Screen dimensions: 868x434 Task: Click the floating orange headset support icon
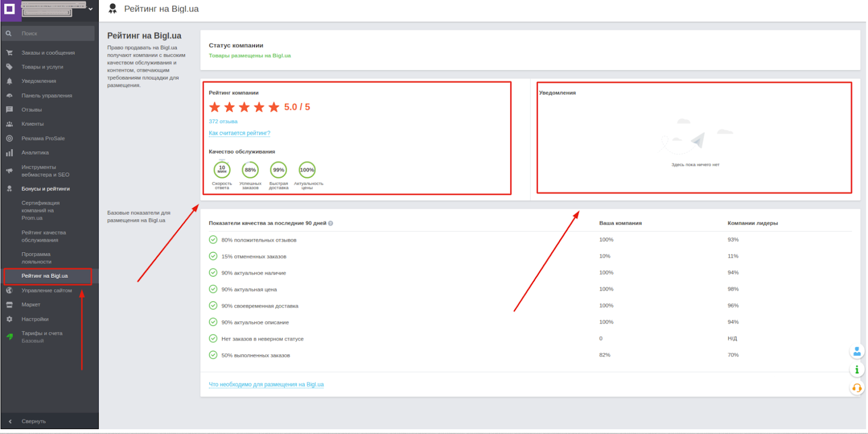tap(857, 388)
